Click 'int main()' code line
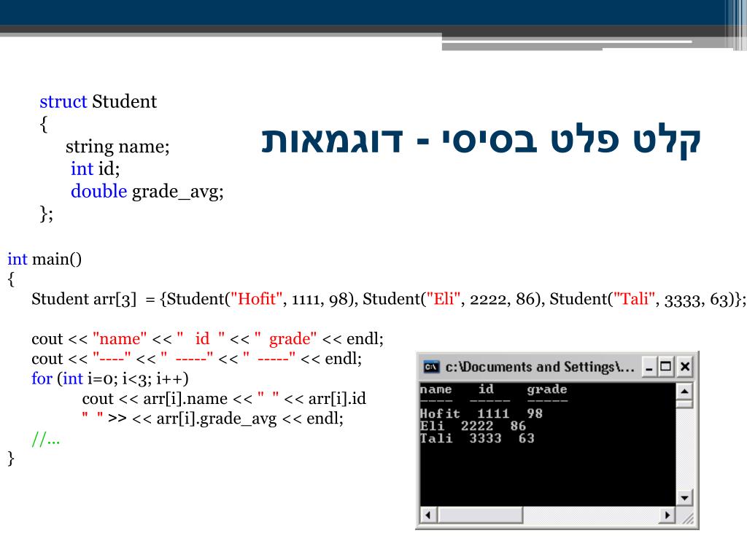 point(44,259)
